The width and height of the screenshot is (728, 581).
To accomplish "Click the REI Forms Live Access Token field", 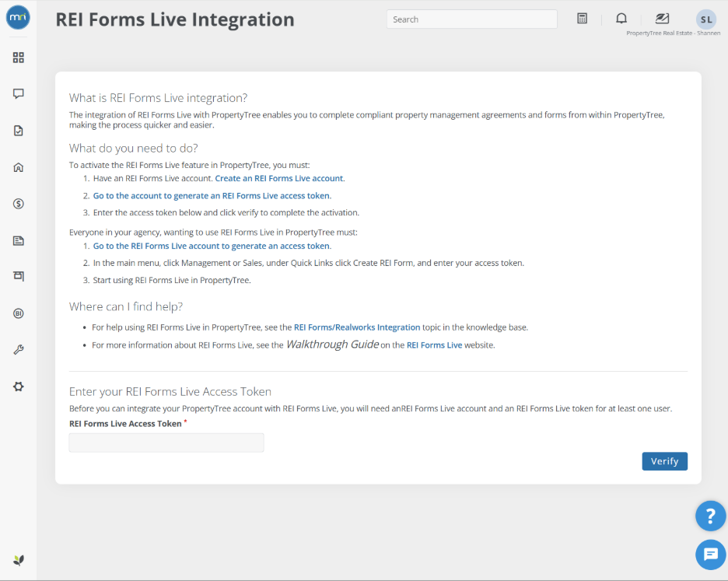I will (x=166, y=443).
